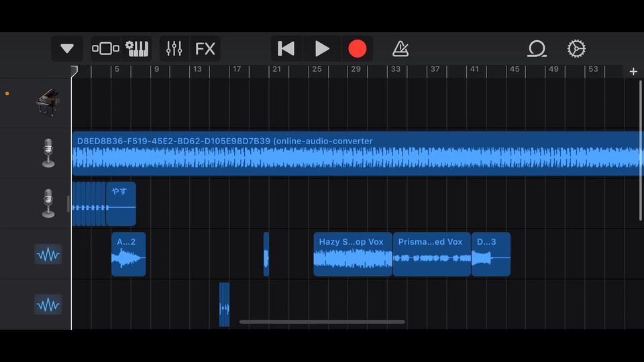Select the やす audio region
The height and width of the screenshot is (362, 644).
[121, 204]
